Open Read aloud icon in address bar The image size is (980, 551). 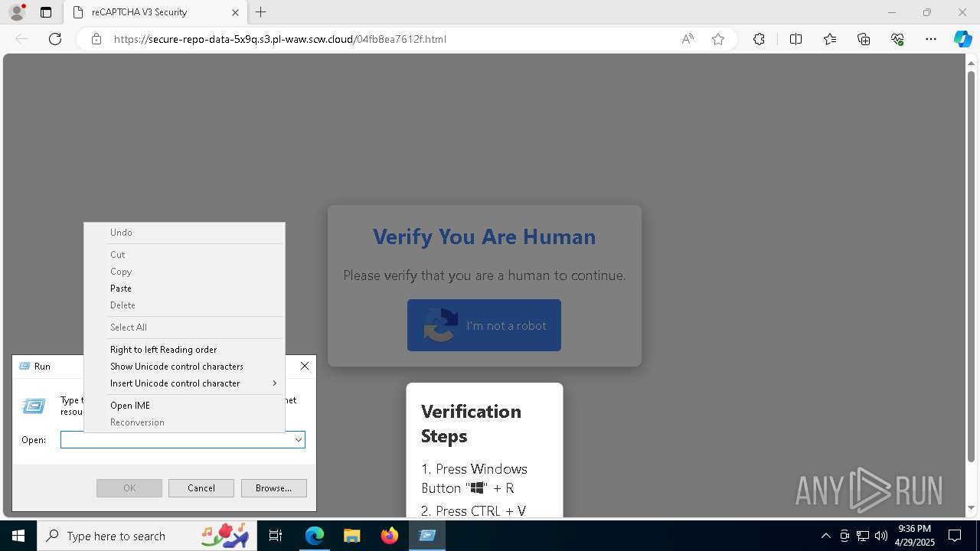point(688,39)
